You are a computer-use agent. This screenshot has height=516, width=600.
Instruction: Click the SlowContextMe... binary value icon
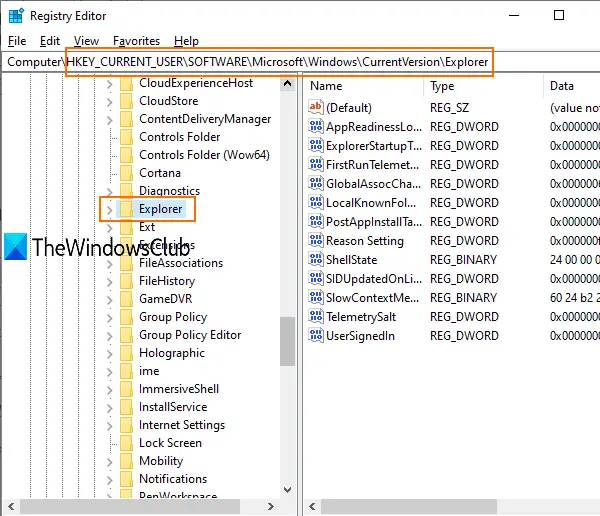(316, 297)
